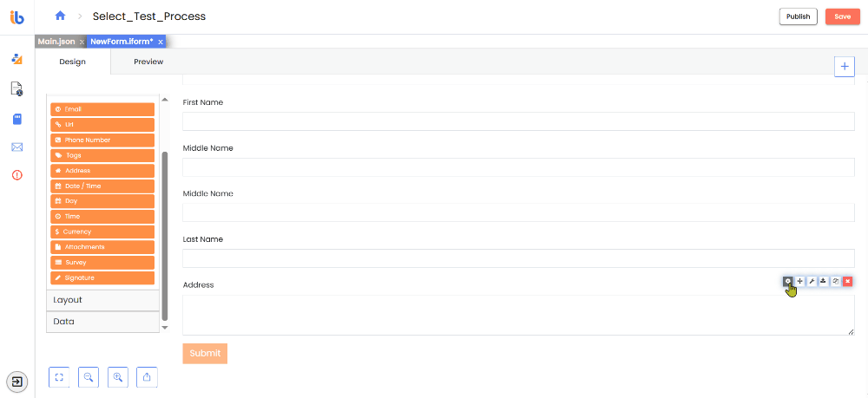Click the export share icon at bottom
Screen dimensions: 868x398
point(147,377)
